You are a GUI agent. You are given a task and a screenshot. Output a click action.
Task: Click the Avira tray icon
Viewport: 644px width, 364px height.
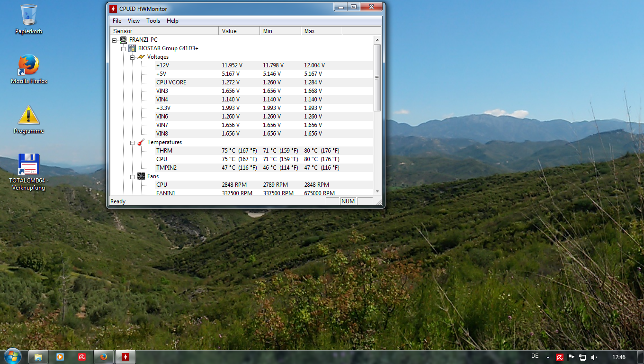click(560, 357)
